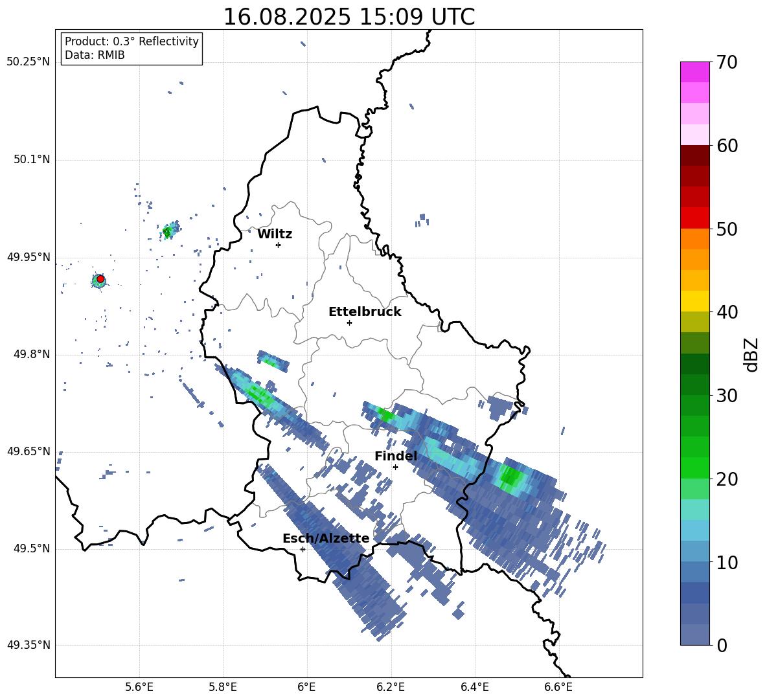Click the blue echo streak crossing Esch/Alzette

(x=332, y=551)
